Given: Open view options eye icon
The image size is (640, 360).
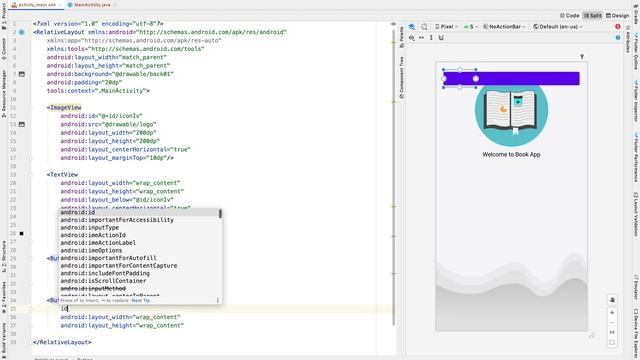Looking at the screenshot, I should click(x=411, y=38).
